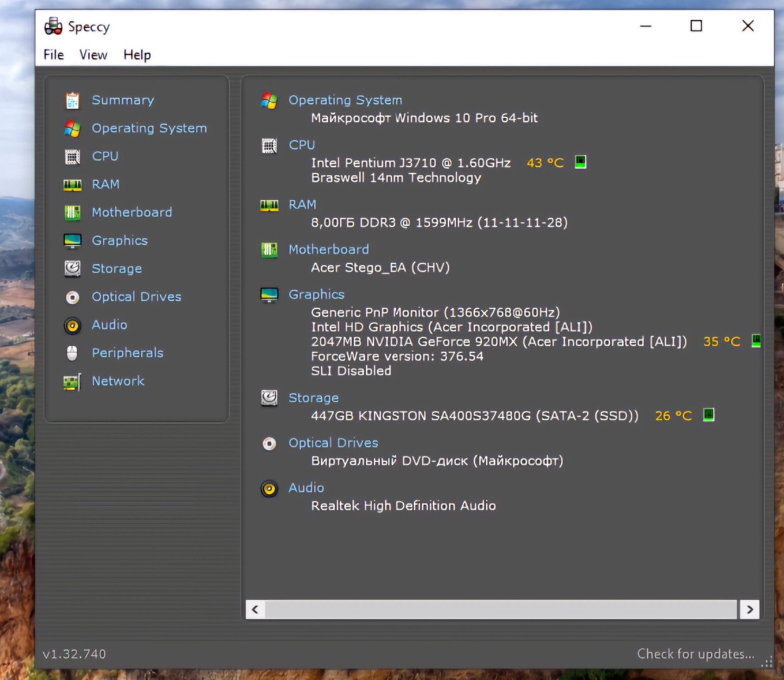Click right arrow of horizontal scrollbar

[750, 610]
